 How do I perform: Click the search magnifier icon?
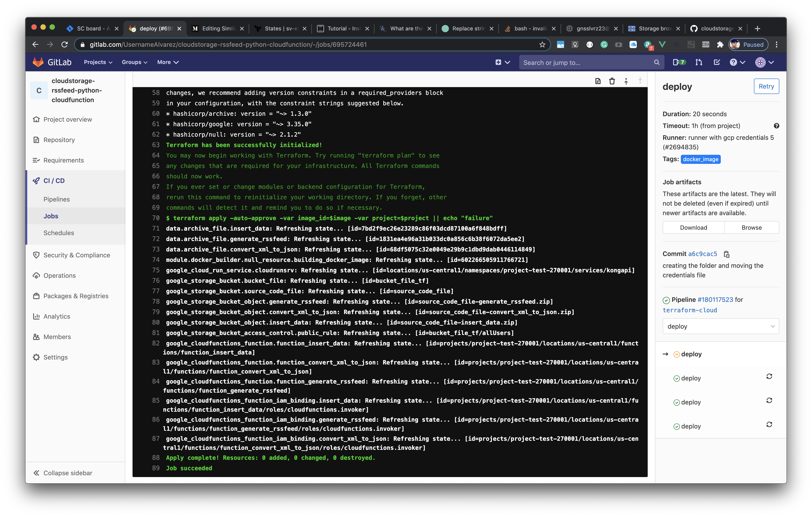coord(656,62)
